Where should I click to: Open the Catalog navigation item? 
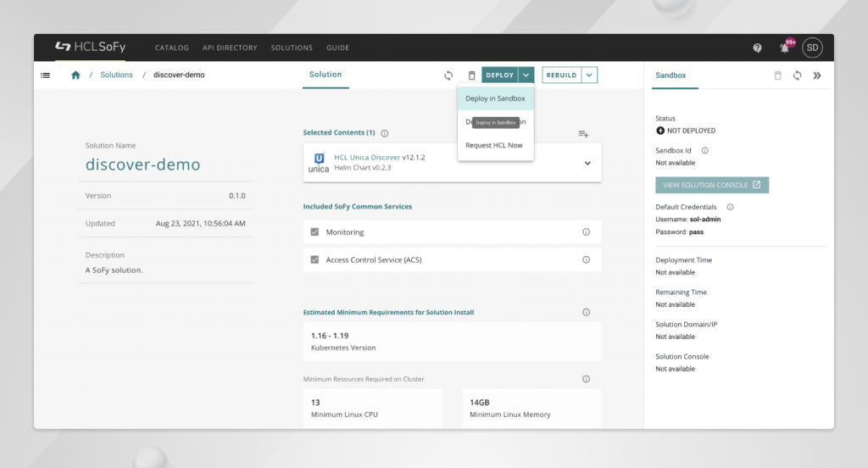(x=172, y=47)
